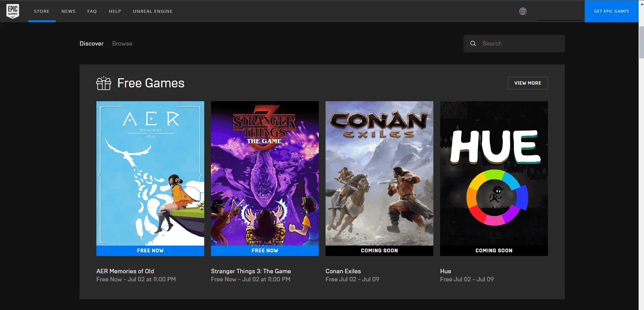The height and width of the screenshot is (310, 644).
Task: Click the Free Games gift icon
Action: (104, 83)
